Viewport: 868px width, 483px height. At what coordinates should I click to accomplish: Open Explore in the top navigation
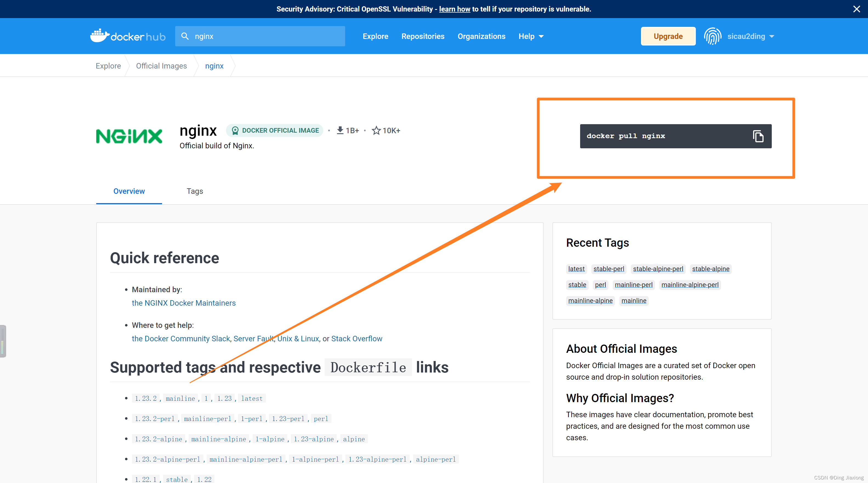(375, 36)
